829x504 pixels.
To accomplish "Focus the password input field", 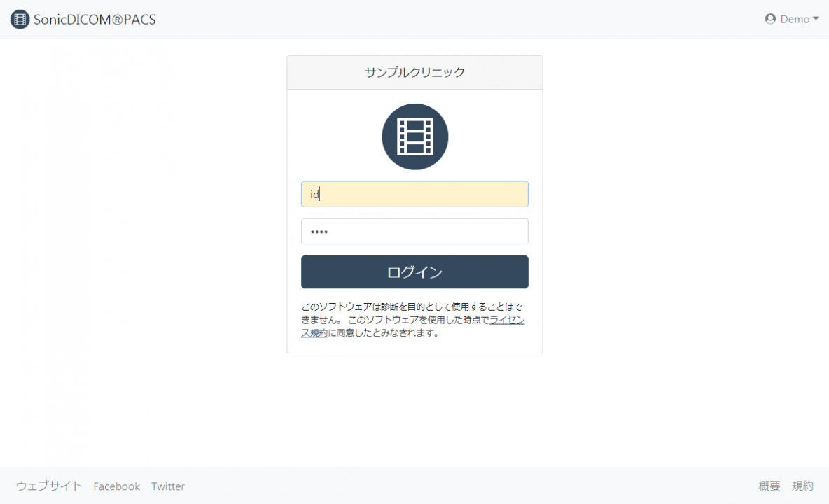I will pyautogui.click(x=415, y=232).
